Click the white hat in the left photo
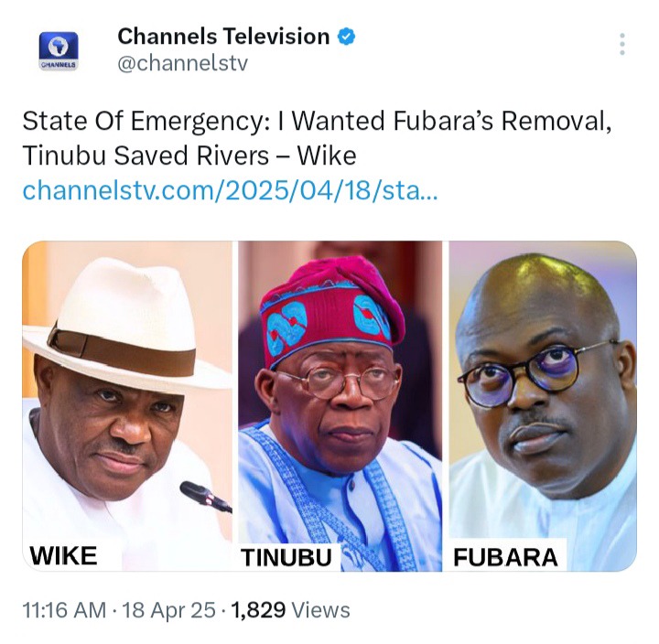Viewport: 659px width, 644px height. 126,324
